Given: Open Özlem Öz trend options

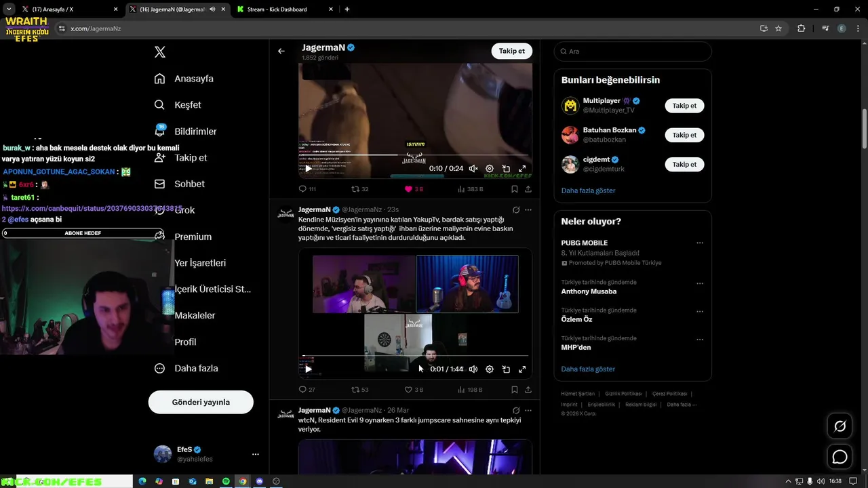Looking at the screenshot, I should (x=700, y=311).
